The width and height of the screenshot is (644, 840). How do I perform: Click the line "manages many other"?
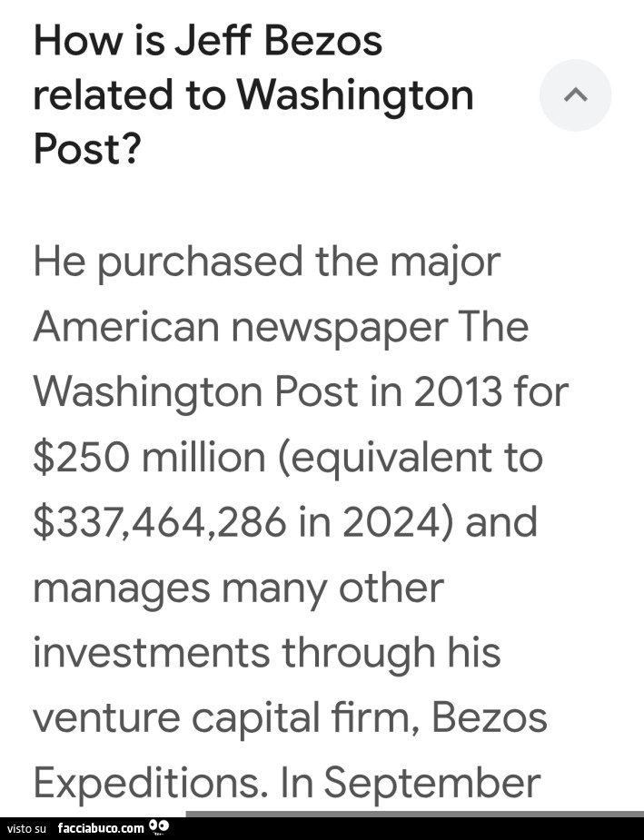[238, 588]
